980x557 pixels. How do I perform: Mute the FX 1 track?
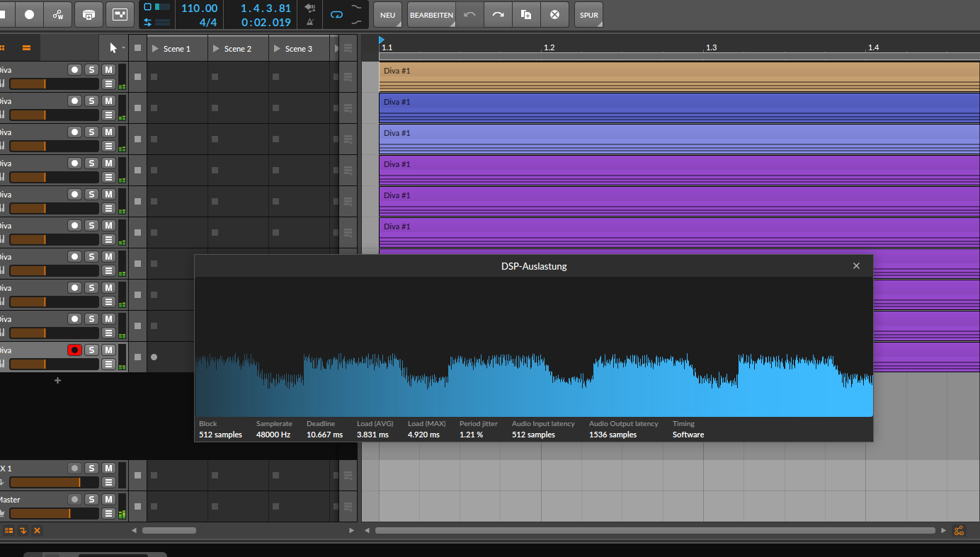click(108, 468)
